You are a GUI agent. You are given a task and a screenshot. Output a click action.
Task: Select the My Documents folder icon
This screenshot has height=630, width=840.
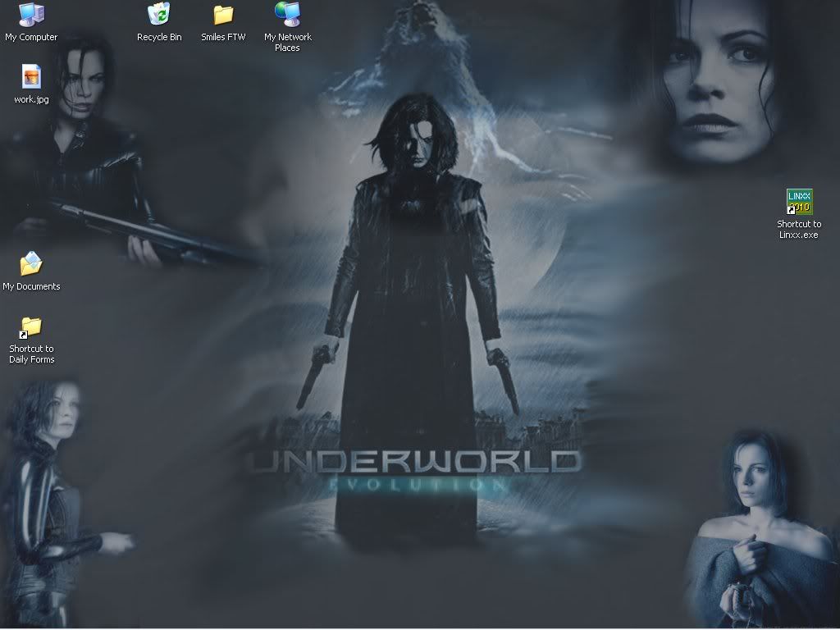(x=31, y=263)
